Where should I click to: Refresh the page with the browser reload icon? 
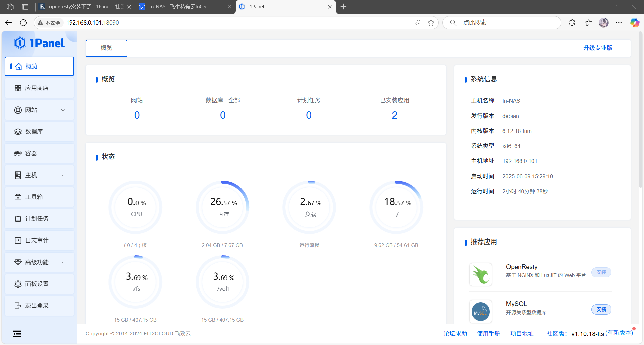(23, 23)
